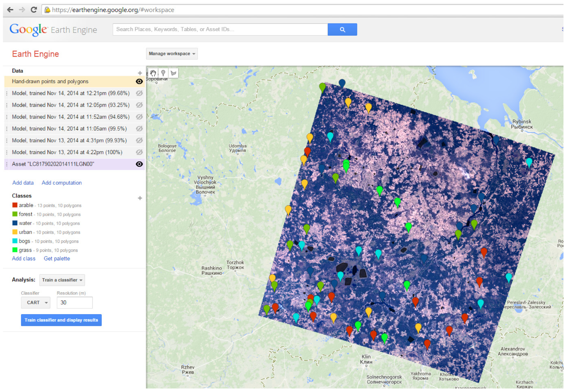567x392 pixels.
Task: Show the 12:21pm (99.68%) model layer
Action: pos(139,93)
